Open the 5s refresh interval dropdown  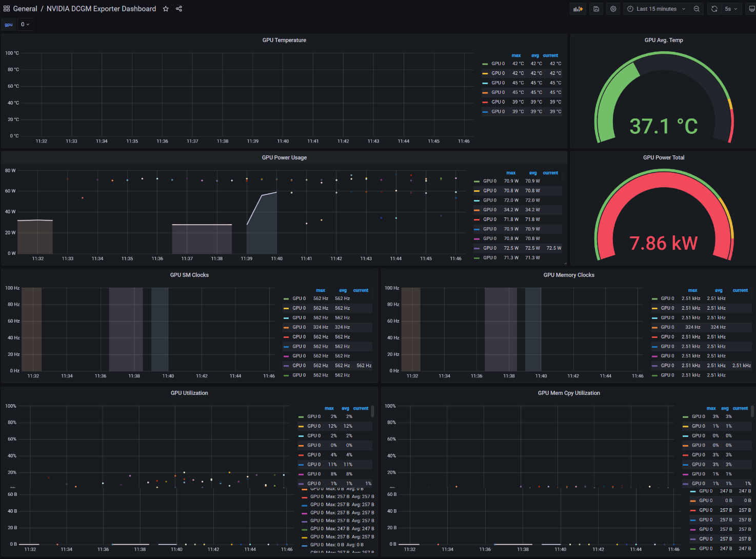point(731,9)
